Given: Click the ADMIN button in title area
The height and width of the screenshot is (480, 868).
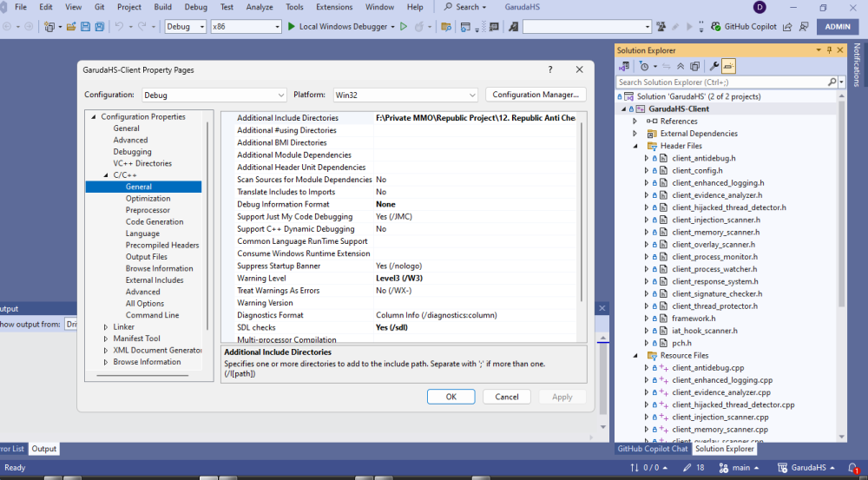Looking at the screenshot, I should click(838, 27).
